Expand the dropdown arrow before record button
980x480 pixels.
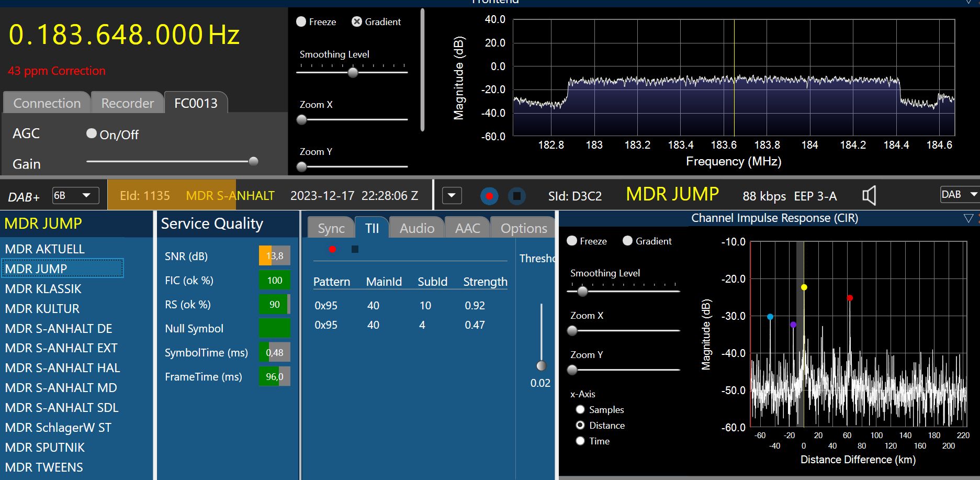pyautogui.click(x=452, y=196)
